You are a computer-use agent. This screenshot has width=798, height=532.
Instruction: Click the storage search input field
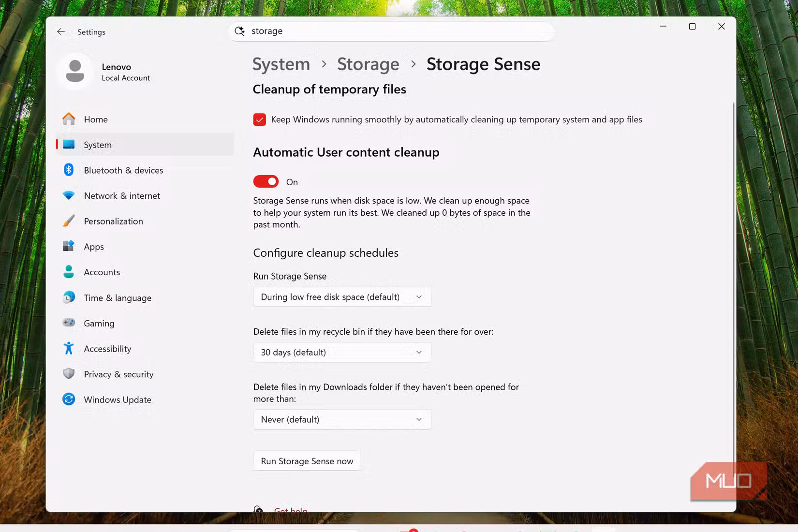(x=392, y=31)
